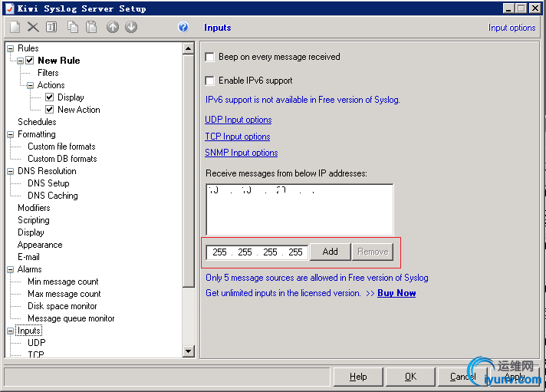Select Appearance in the tree
Viewport: 546px width, 392px height.
coord(40,245)
